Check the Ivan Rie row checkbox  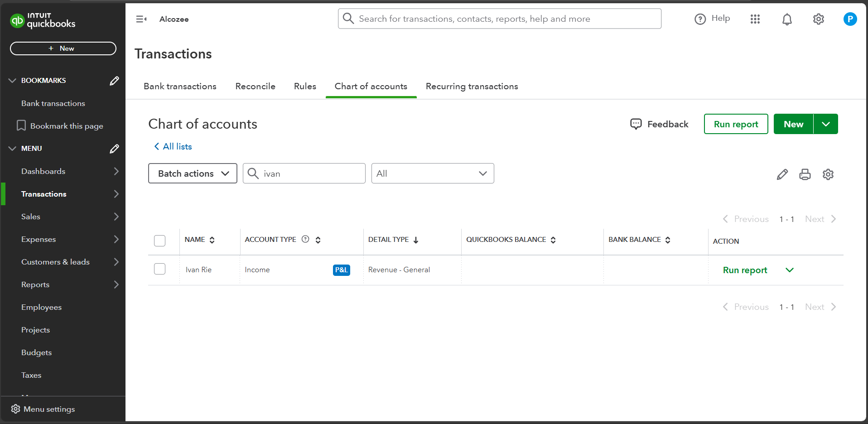coord(159,269)
